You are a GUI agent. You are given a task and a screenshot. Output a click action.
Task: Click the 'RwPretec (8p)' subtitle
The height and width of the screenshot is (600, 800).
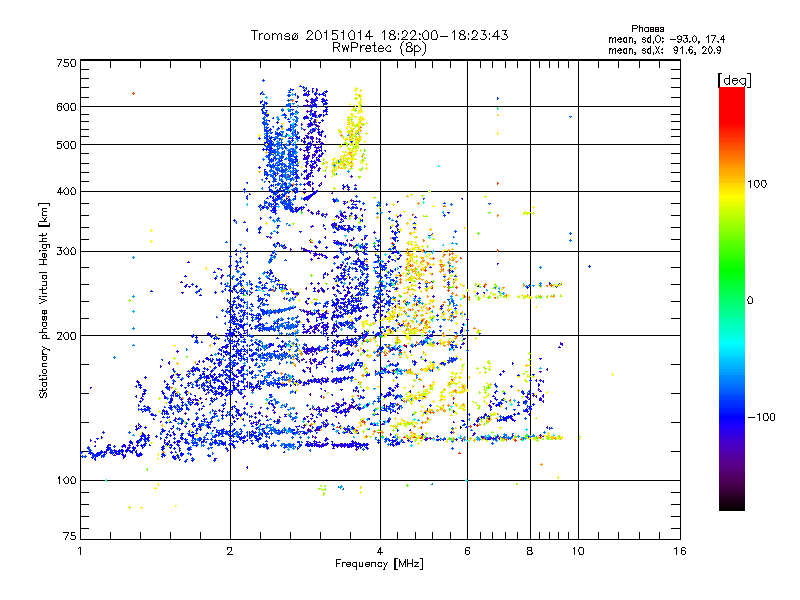(x=379, y=48)
